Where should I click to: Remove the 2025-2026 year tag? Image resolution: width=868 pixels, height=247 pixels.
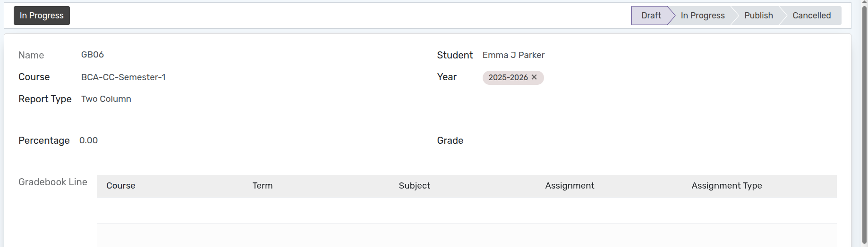pos(534,77)
